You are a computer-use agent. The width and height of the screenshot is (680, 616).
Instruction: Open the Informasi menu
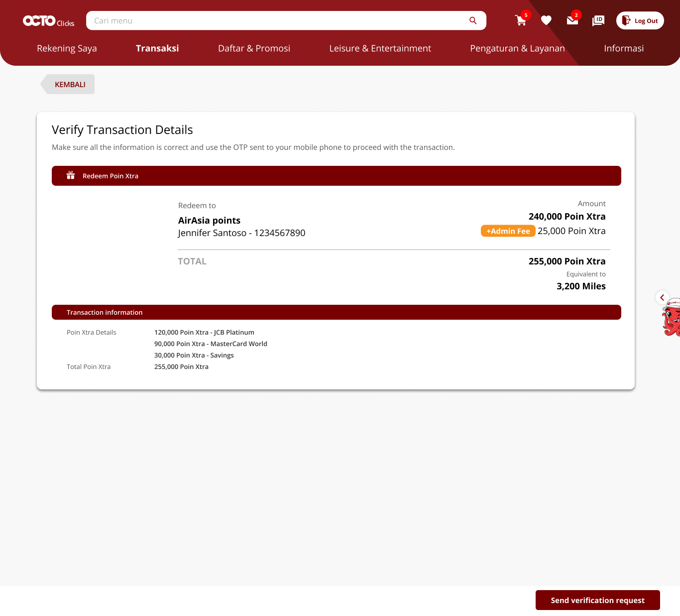pyautogui.click(x=624, y=48)
